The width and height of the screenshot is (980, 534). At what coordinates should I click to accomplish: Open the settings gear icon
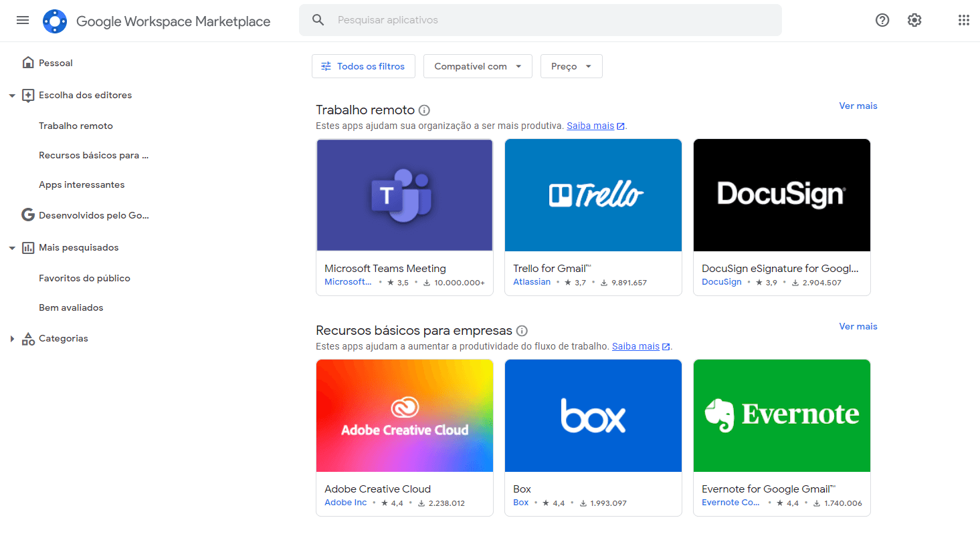(914, 20)
